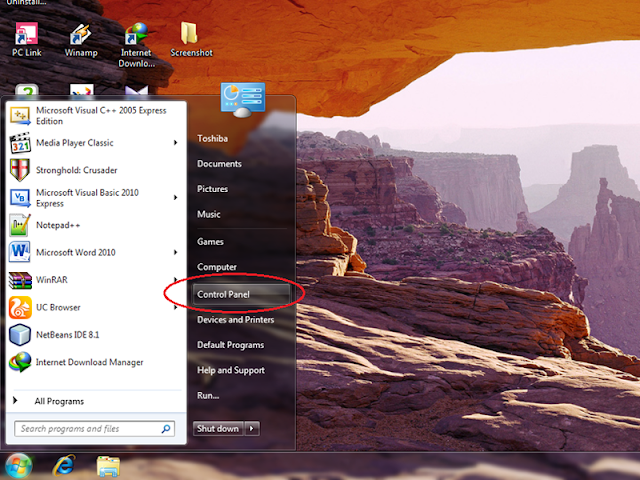Click the PC Link desktop shortcut
640x480 pixels.
27,39
